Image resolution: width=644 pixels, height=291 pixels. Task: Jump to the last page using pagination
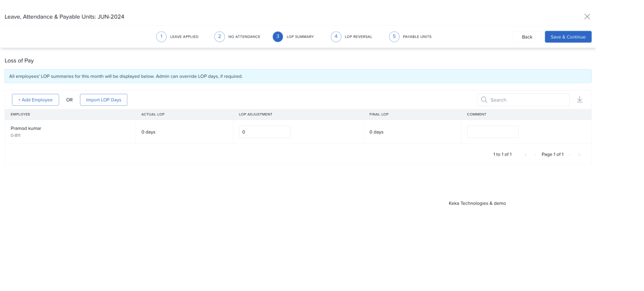579,154
